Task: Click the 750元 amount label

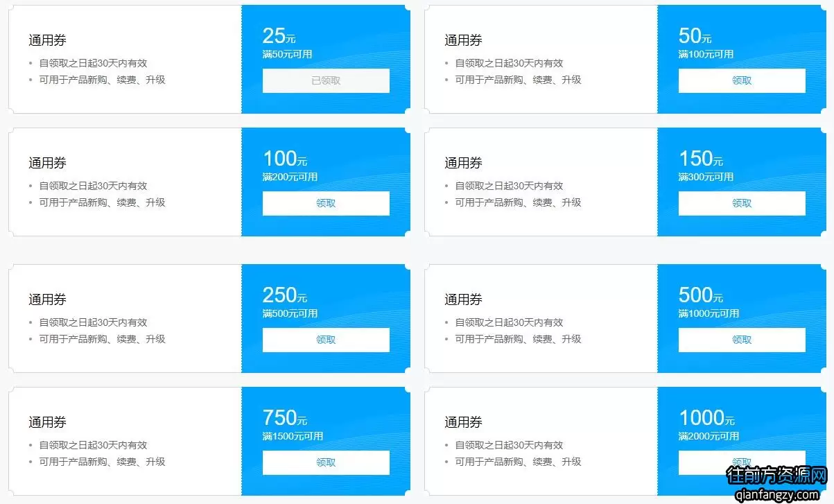Action: [285, 418]
